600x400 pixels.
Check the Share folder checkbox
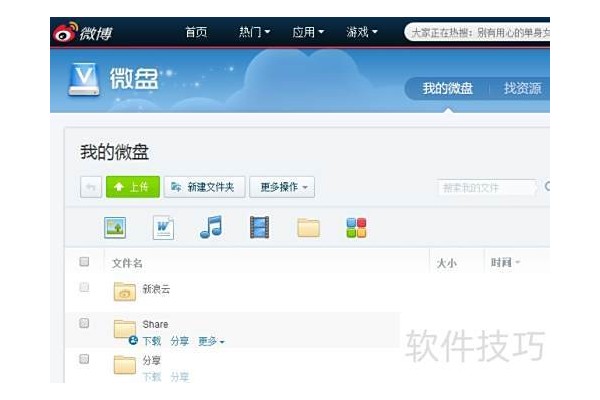click(x=84, y=323)
